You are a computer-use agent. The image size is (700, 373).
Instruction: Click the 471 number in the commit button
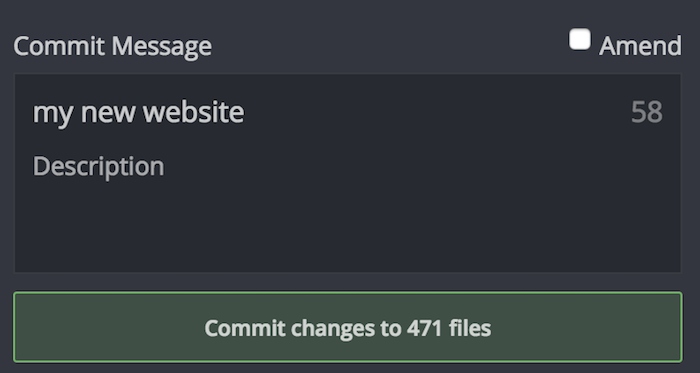(x=424, y=328)
